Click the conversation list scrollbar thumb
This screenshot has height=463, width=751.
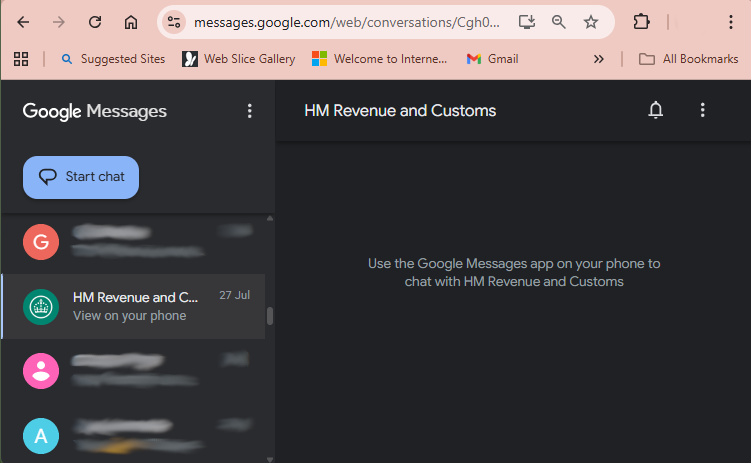pyautogui.click(x=270, y=316)
